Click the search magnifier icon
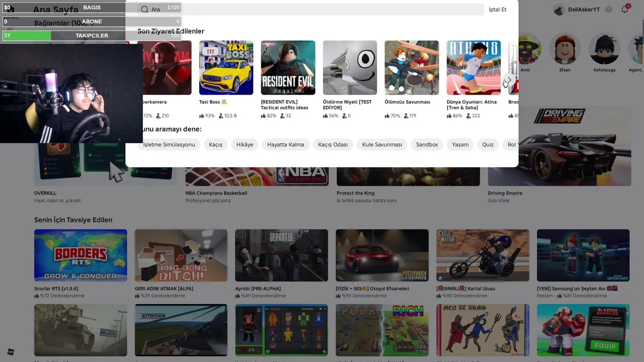Screen dimensions: 644x362 (144, 10)
